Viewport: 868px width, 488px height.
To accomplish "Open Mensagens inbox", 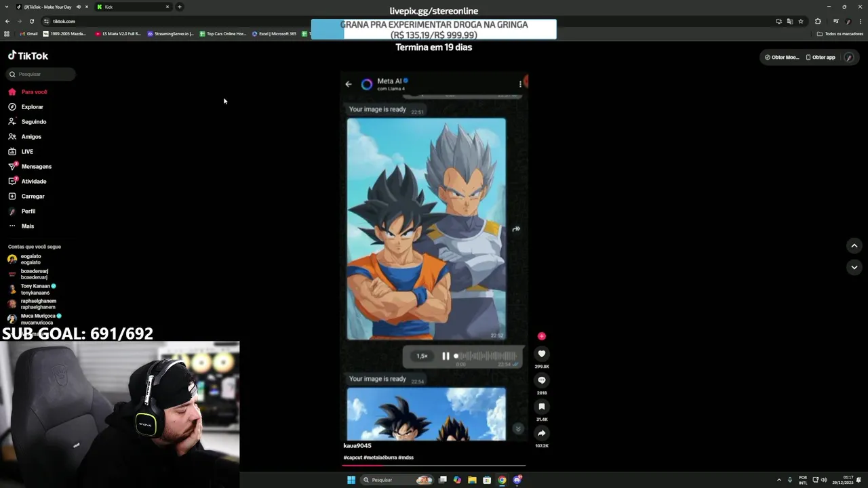I will pyautogui.click(x=30, y=167).
